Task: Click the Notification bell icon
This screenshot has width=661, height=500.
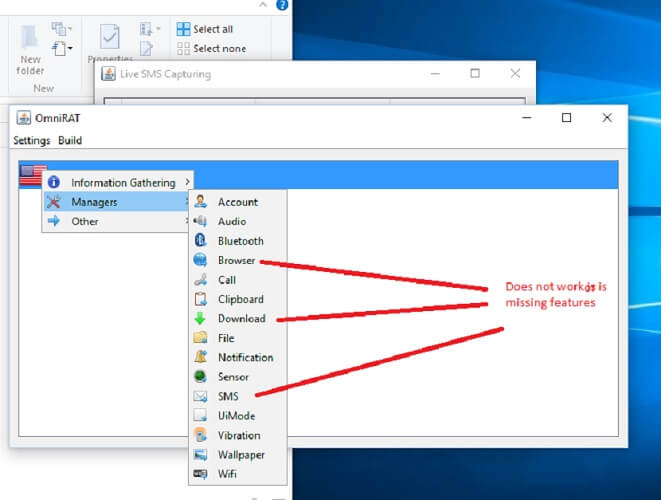Action: (201, 357)
